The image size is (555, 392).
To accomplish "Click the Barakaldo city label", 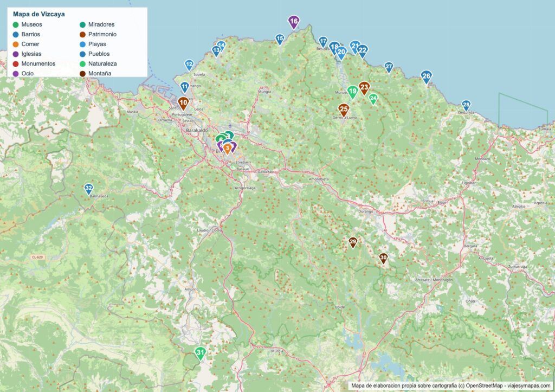I will (197, 131).
